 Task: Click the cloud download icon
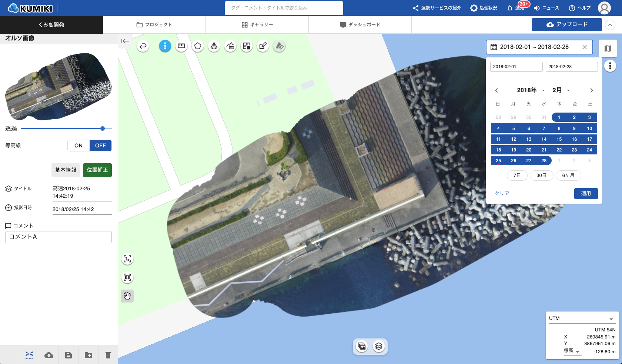point(49,355)
